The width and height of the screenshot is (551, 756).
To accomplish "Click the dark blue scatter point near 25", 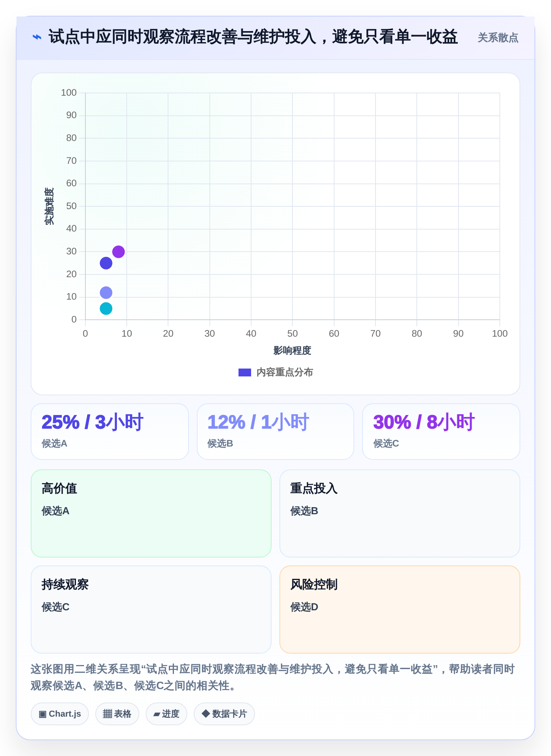I will 106,263.
